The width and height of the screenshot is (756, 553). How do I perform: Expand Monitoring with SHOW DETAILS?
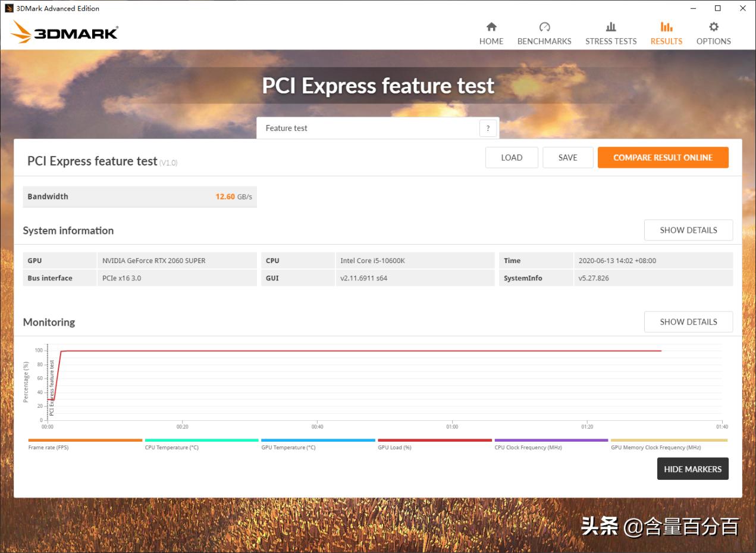[x=688, y=321]
